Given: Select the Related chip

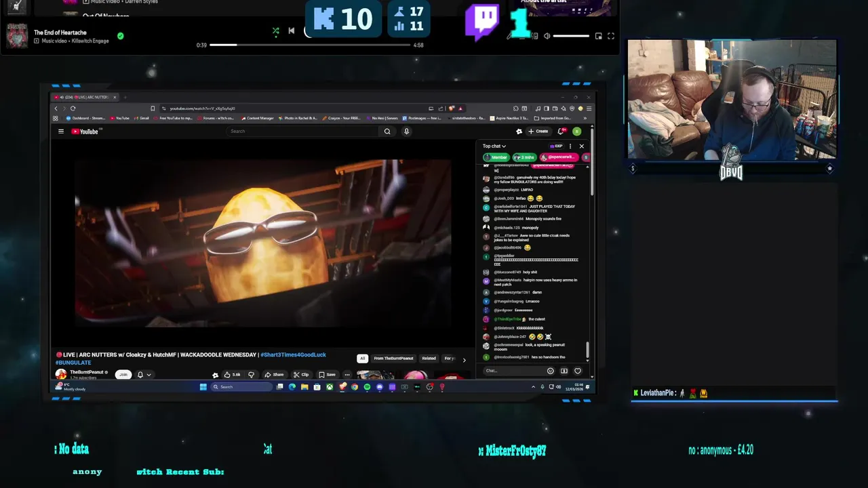Looking at the screenshot, I should (x=429, y=358).
